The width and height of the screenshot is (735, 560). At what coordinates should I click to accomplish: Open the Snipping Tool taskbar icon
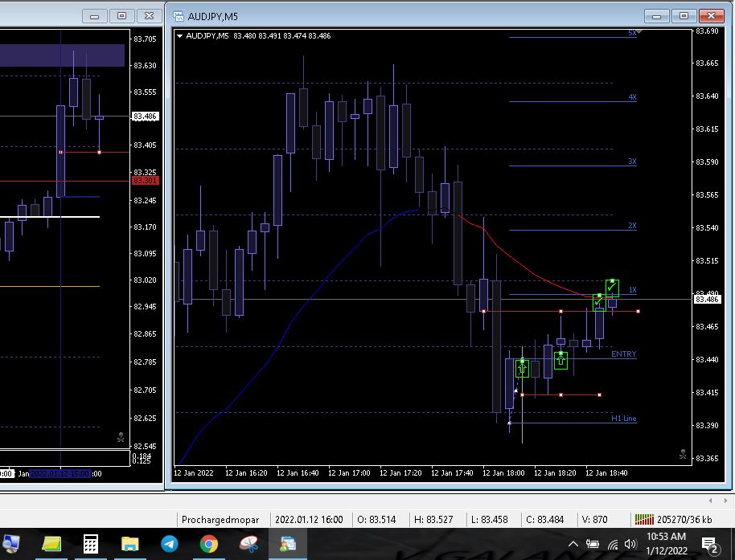point(248,545)
